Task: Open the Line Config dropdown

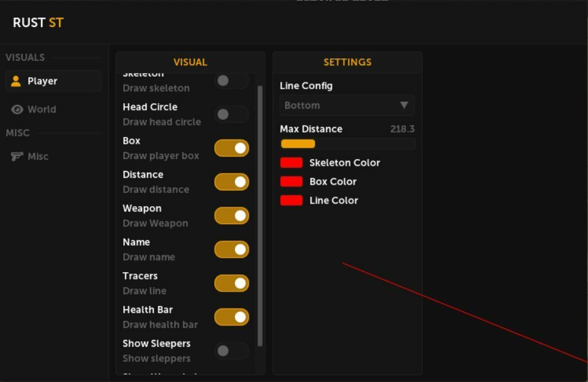Action: click(347, 106)
